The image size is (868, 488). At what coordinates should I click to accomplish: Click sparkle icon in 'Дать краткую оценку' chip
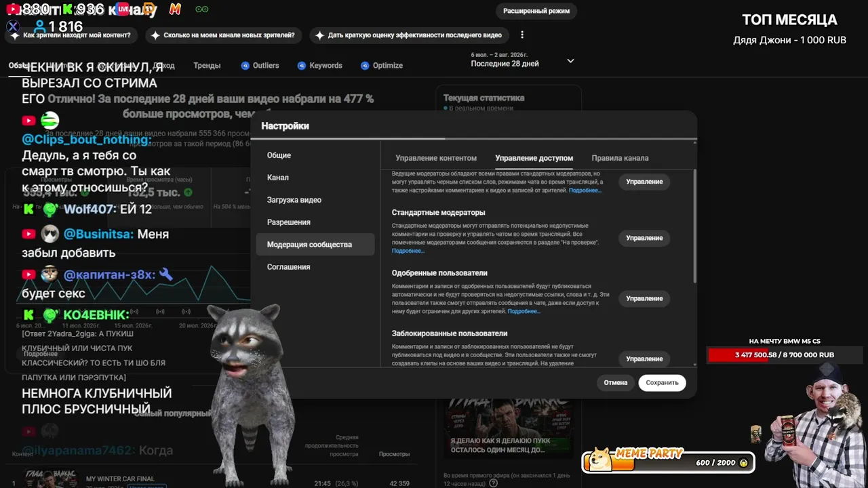coord(319,35)
